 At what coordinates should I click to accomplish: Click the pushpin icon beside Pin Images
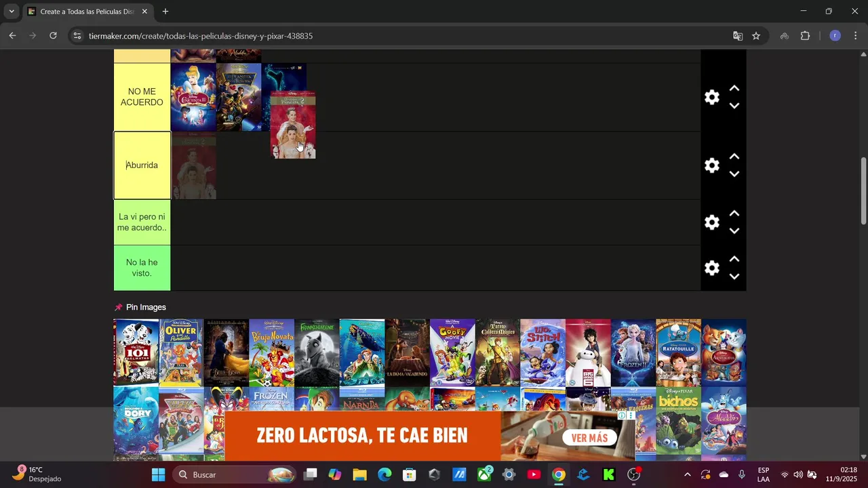coord(119,307)
